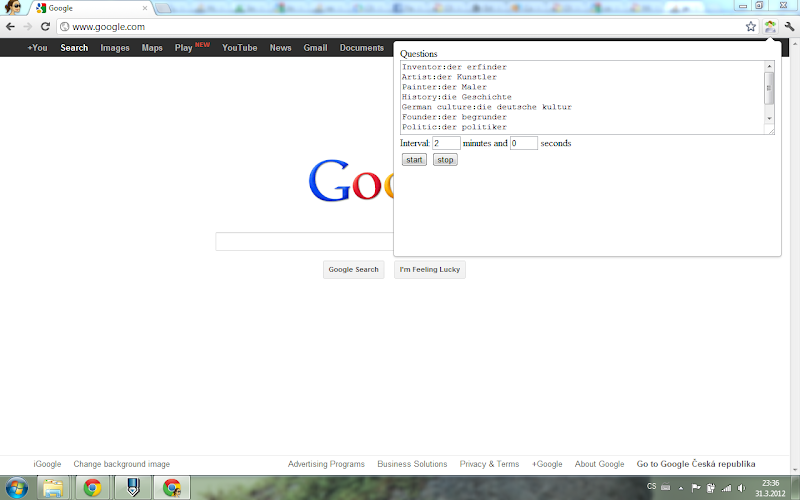Close the Google tab
Viewport: 800px width, 500px height.
coord(145,8)
